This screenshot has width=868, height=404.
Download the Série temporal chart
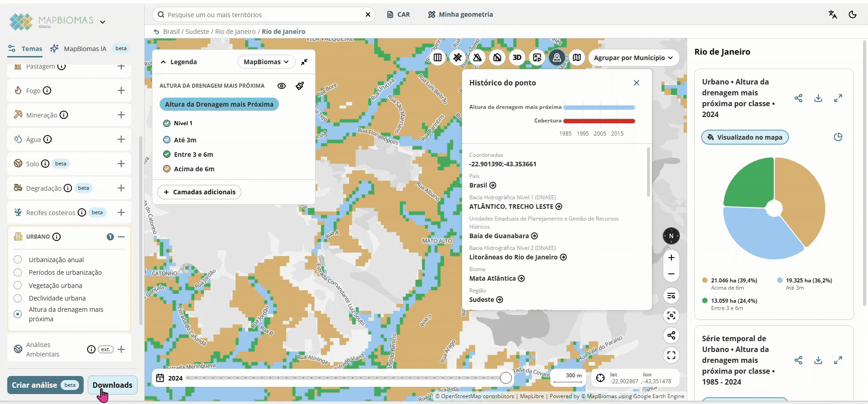click(818, 360)
